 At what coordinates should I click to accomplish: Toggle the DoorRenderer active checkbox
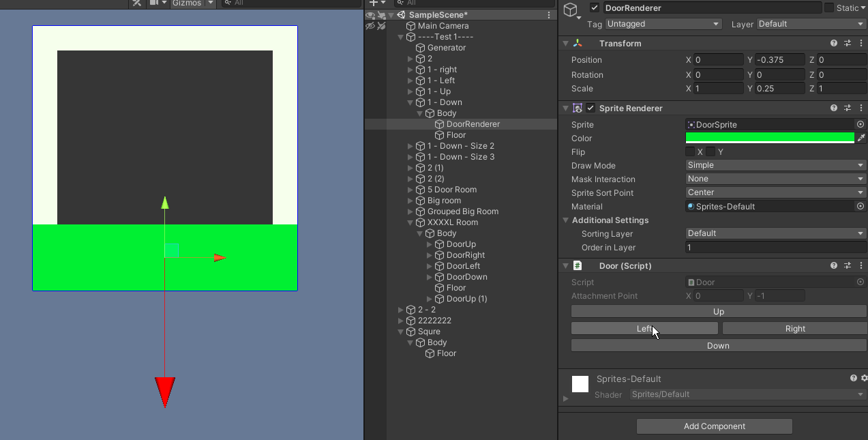click(595, 8)
